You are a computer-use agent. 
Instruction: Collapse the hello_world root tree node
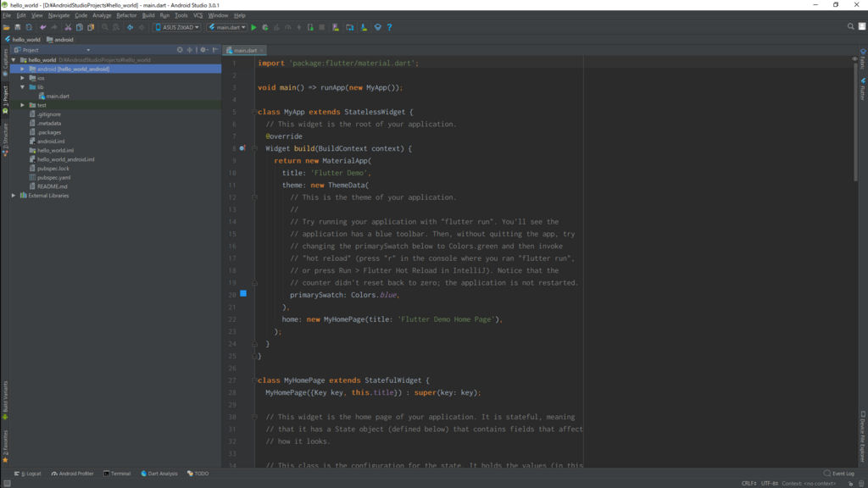coord(14,60)
